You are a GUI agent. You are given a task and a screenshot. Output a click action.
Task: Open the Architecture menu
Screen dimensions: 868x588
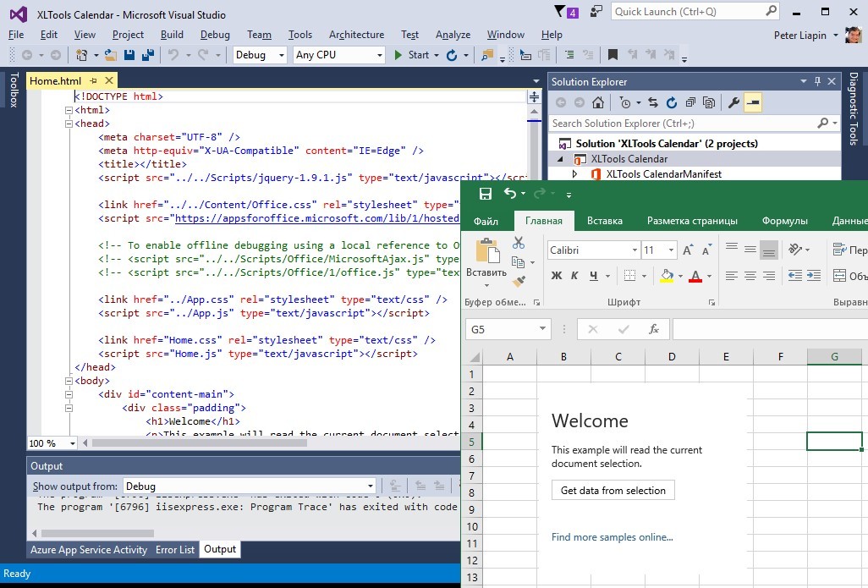[356, 35]
